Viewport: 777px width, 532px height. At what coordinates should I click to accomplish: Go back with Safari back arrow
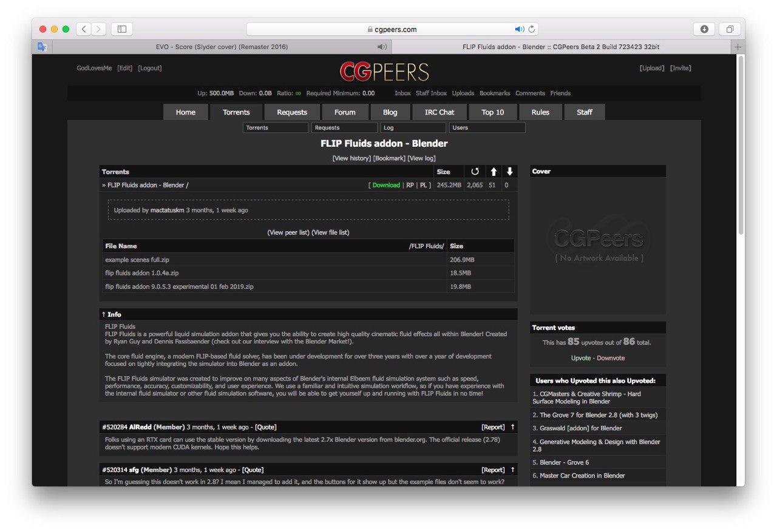(x=83, y=29)
